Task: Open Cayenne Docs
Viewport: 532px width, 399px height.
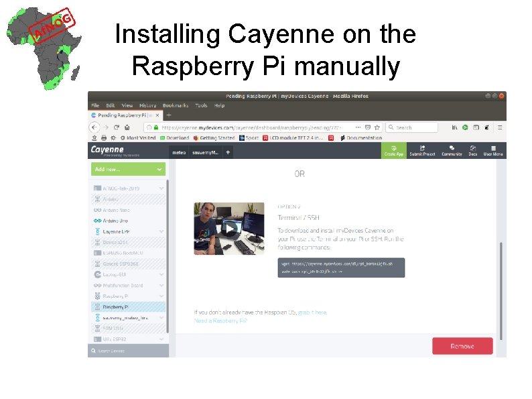Action: [472, 150]
